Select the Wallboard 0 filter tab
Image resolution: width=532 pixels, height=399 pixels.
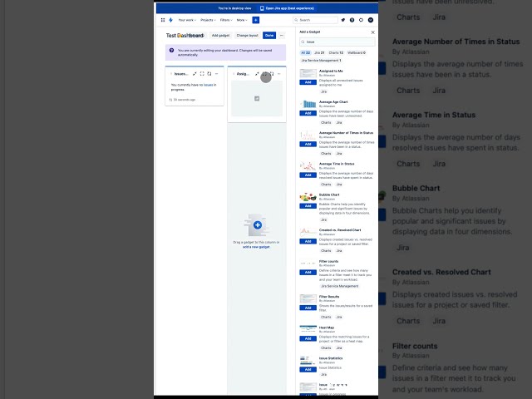coord(357,53)
